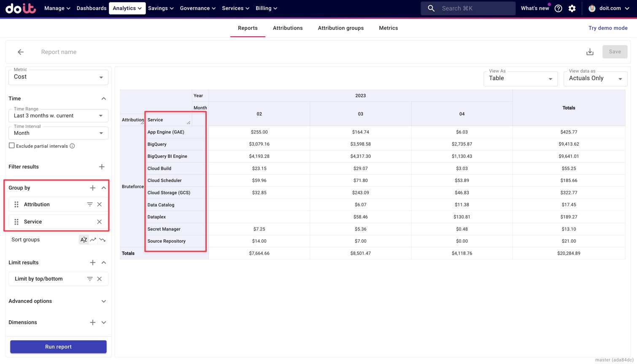
Task: Click the back arrow next to Report name
Action: [x=21, y=52]
